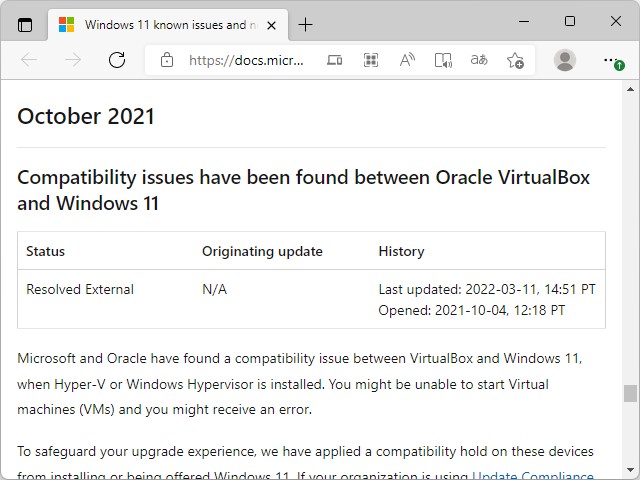Add this page to favorites
The width and height of the screenshot is (640, 480).
click(x=515, y=60)
